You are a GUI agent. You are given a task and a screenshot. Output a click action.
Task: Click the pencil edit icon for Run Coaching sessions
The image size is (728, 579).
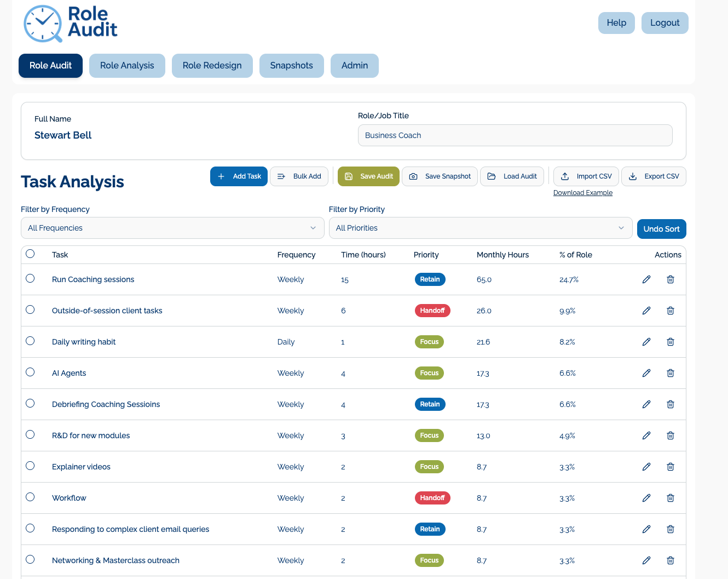pyautogui.click(x=646, y=279)
